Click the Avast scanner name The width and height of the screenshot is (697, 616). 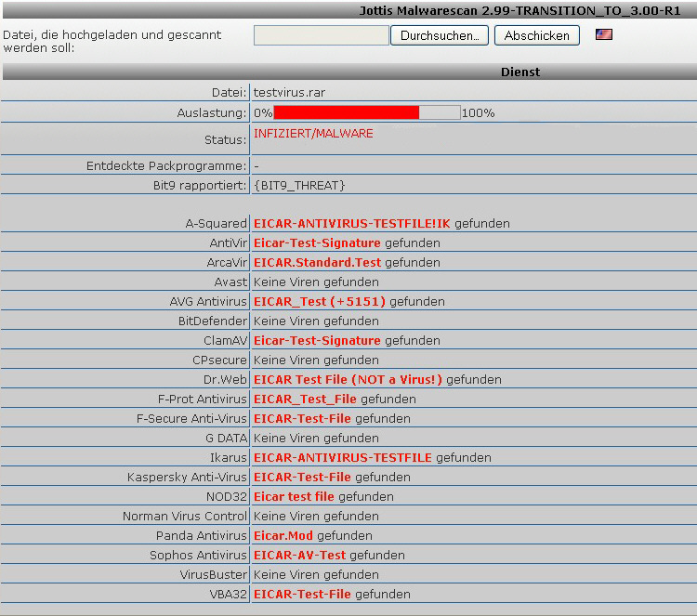coord(230,282)
